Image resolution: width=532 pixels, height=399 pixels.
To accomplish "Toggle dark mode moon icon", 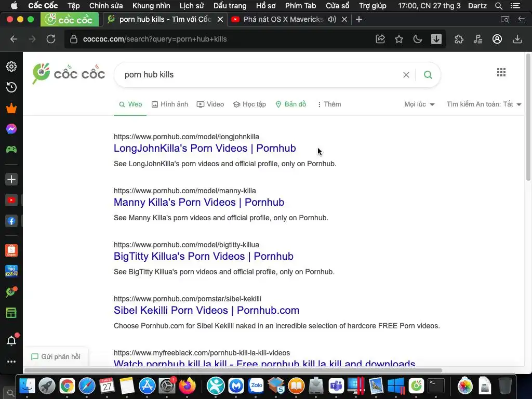I will pos(418,39).
